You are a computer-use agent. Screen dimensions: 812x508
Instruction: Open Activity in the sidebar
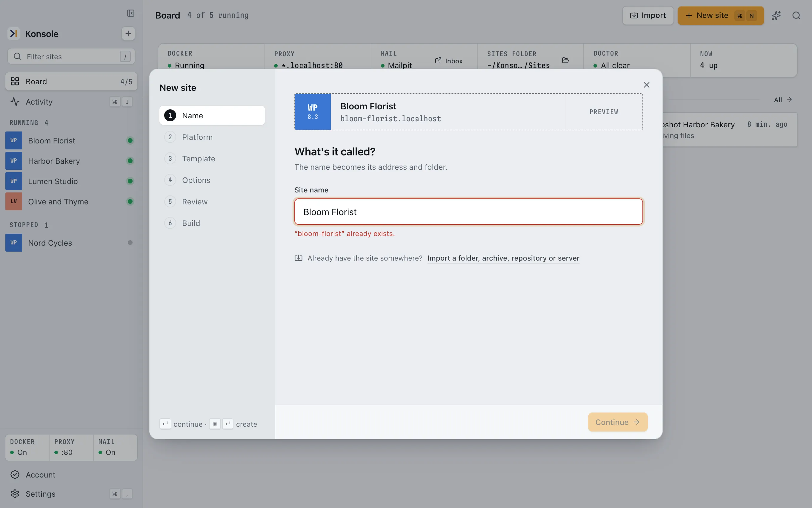(x=71, y=102)
